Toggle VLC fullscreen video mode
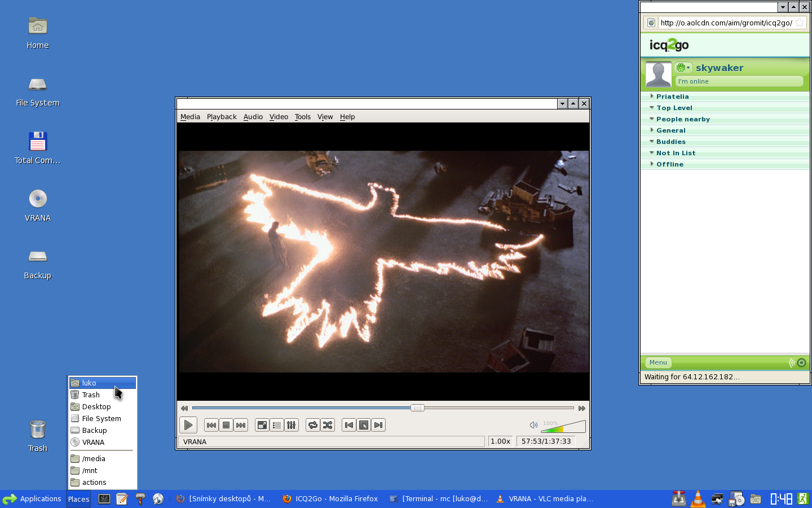Screen dimensions: 812x508 click(262, 425)
